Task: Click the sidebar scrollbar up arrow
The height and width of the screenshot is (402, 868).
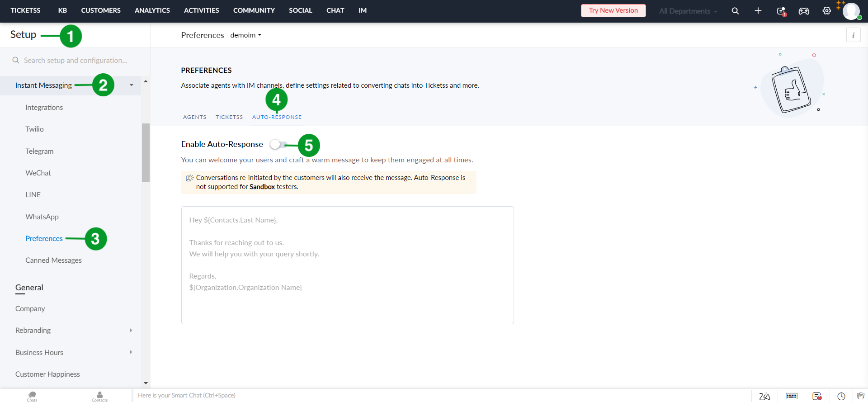Action: click(x=146, y=81)
